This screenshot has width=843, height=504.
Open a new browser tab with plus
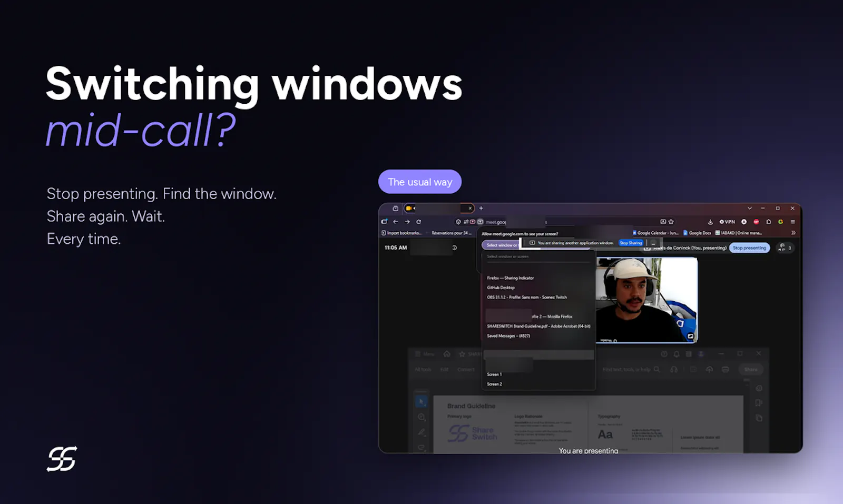pyautogui.click(x=481, y=208)
